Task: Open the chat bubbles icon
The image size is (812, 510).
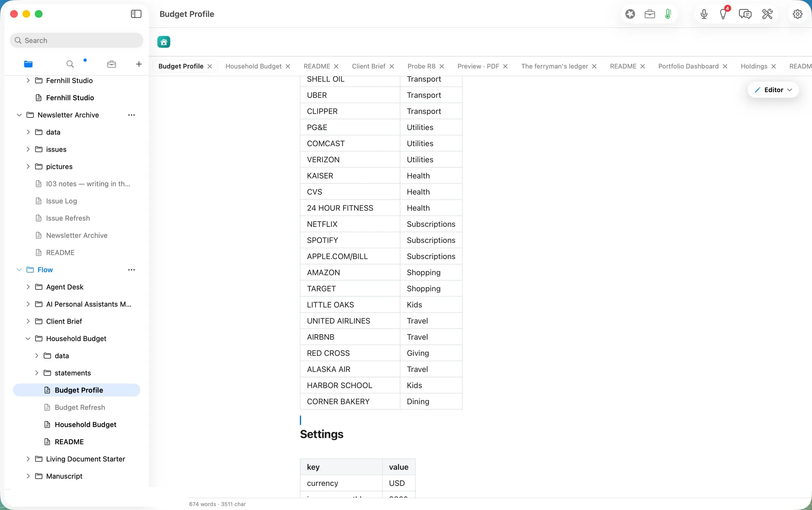Action: click(x=745, y=14)
